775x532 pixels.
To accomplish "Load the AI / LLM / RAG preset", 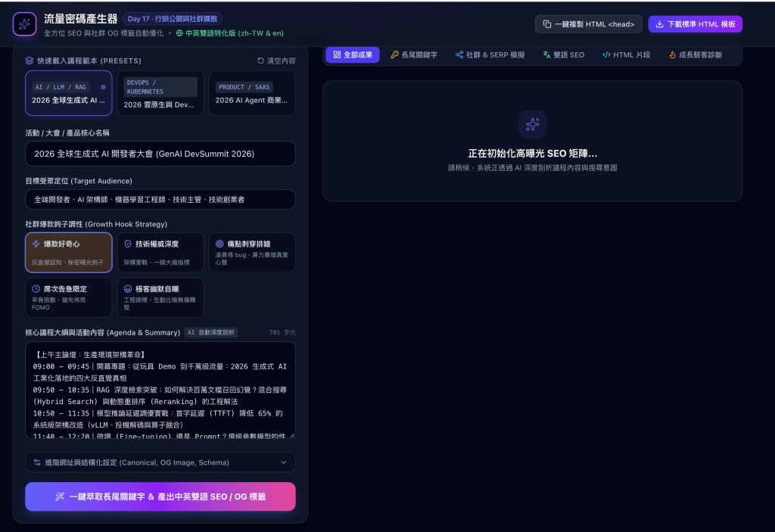I will 69,93.
